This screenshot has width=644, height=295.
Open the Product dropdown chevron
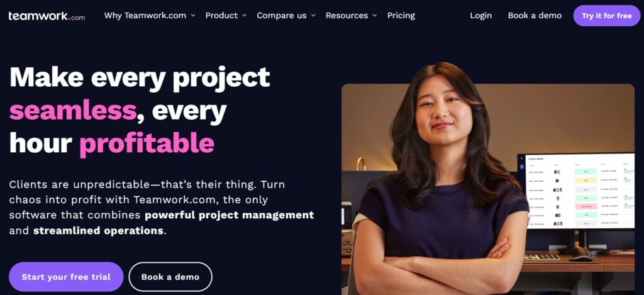pos(245,16)
